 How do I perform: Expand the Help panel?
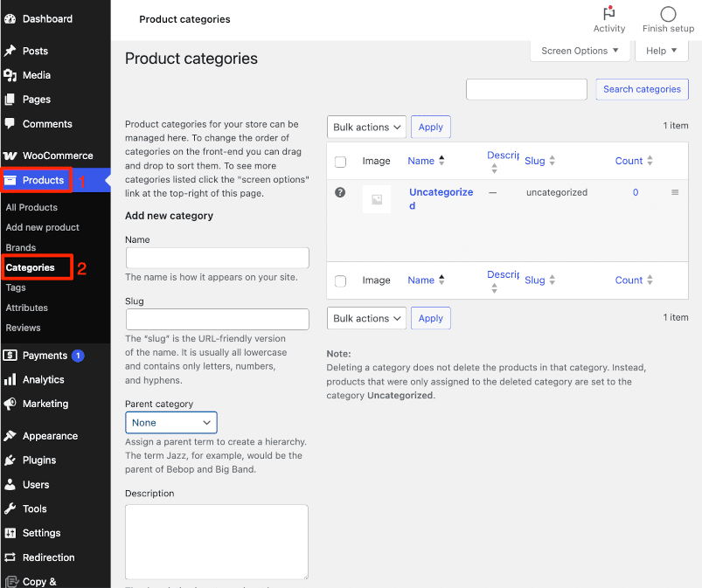pyautogui.click(x=661, y=51)
